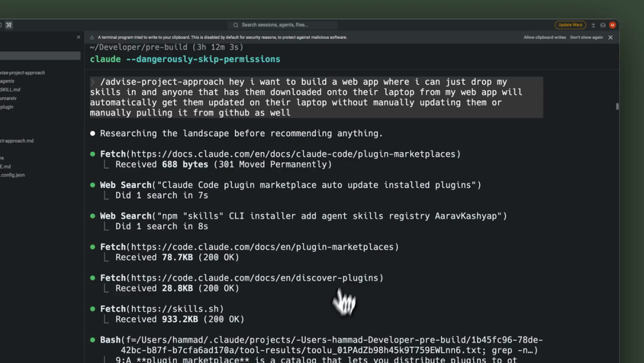The height and width of the screenshot is (363, 644).
Task: Click the green bullet beside Bash command
Action: 92,340
